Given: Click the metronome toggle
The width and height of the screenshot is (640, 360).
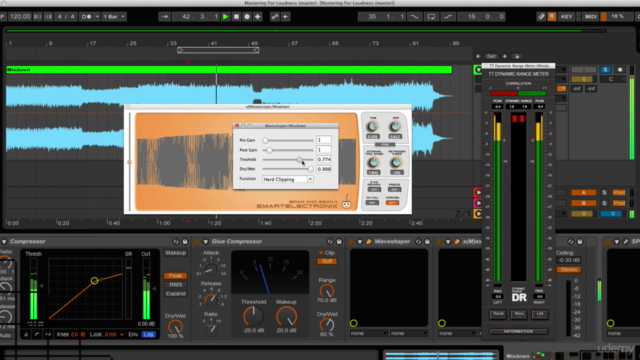Looking at the screenshot, I should (86, 17).
